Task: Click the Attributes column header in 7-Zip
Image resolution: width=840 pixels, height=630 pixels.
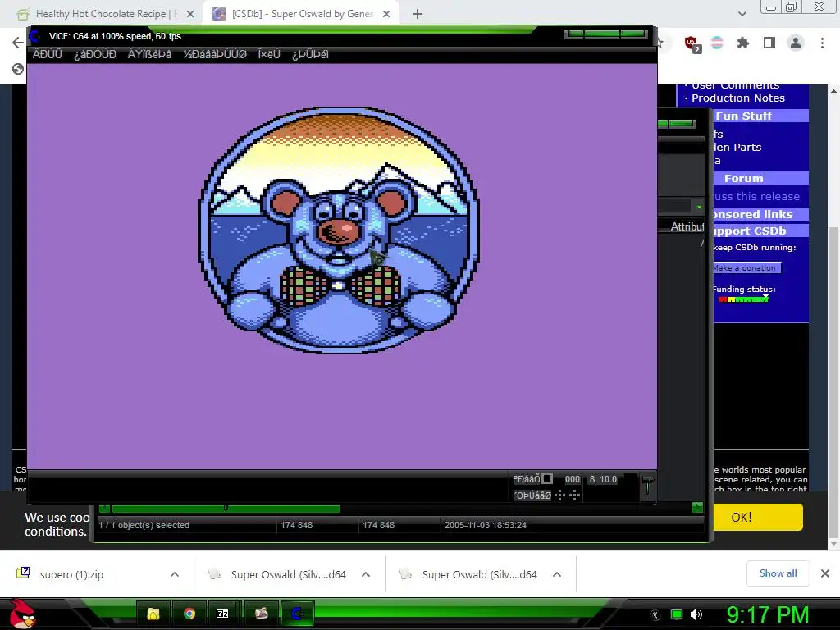Action: [687, 226]
